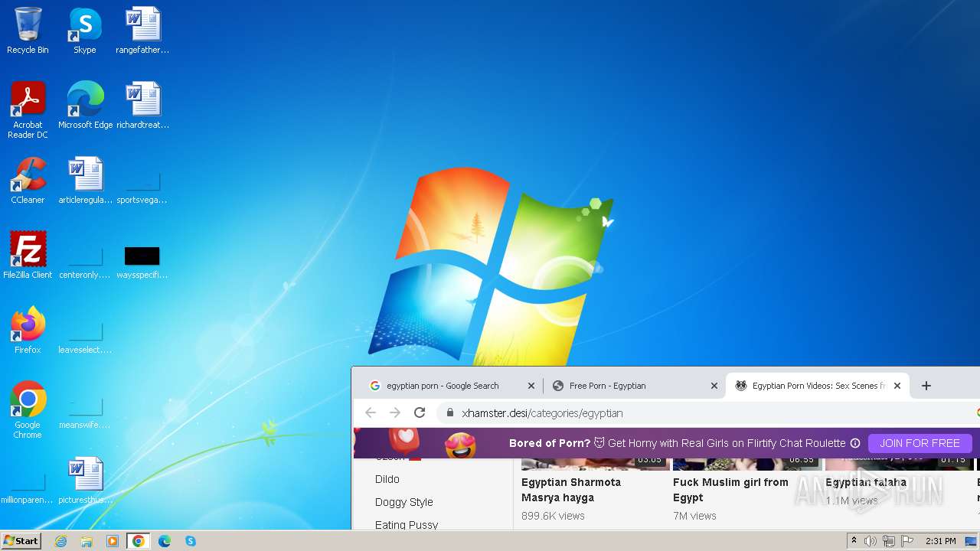
Task: Reload the current page
Action: pyautogui.click(x=420, y=412)
